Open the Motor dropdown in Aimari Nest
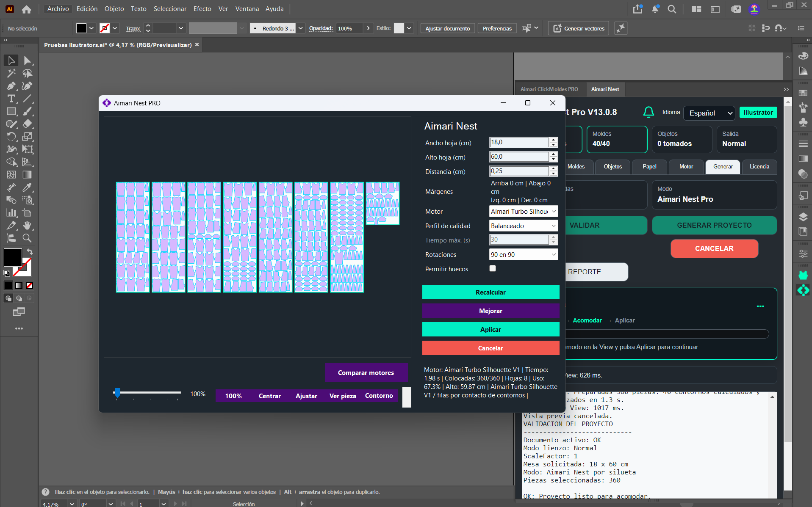This screenshot has width=812, height=507. 524,211
